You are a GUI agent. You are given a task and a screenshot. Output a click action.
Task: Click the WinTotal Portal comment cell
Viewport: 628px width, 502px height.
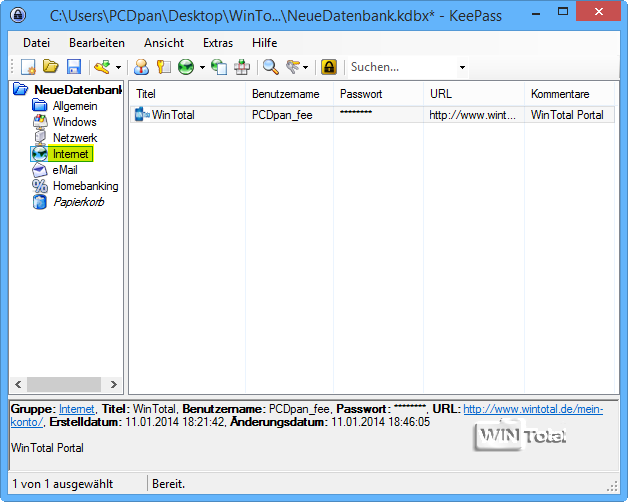[569, 115]
